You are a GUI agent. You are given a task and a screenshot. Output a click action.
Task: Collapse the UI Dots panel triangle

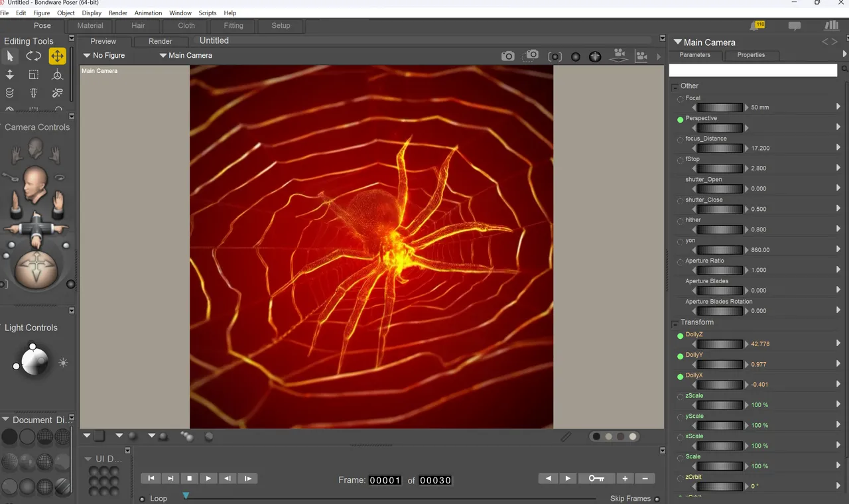click(x=88, y=459)
